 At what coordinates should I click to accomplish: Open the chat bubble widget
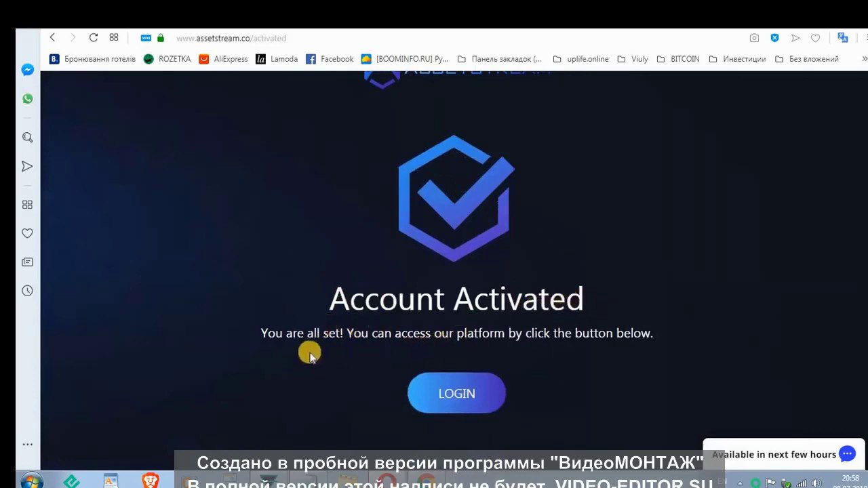click(x=847, y=454)
